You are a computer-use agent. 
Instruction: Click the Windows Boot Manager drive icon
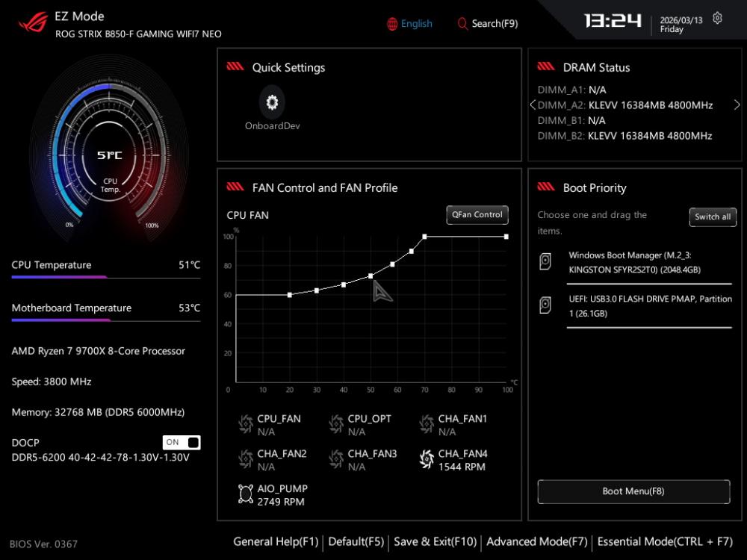click(x=547, y=262)
